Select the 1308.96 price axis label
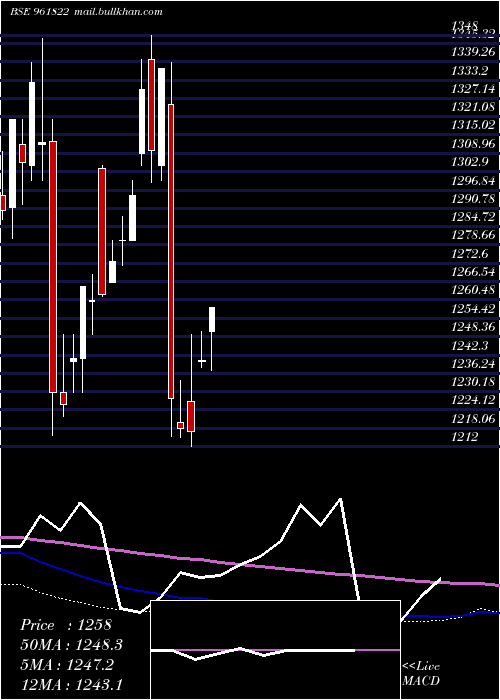The height and width of the screenshot is (700, 500). [474, 143]
